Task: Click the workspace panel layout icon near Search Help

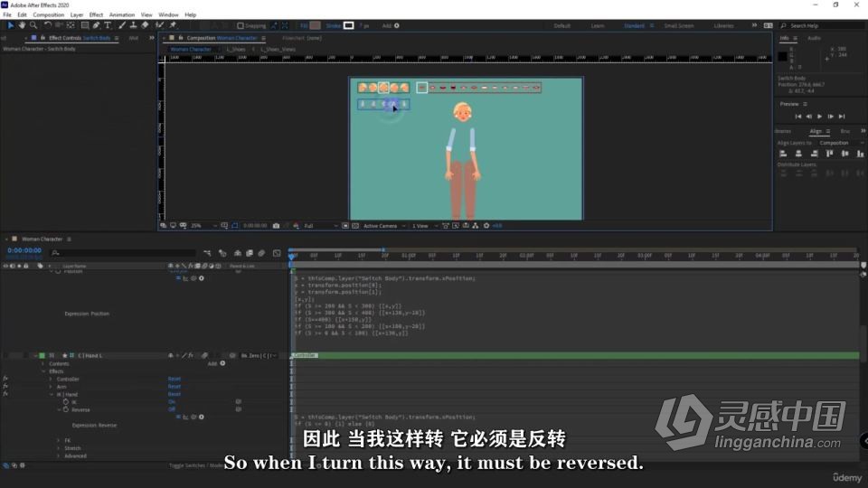Action: [x=769, y=25]
